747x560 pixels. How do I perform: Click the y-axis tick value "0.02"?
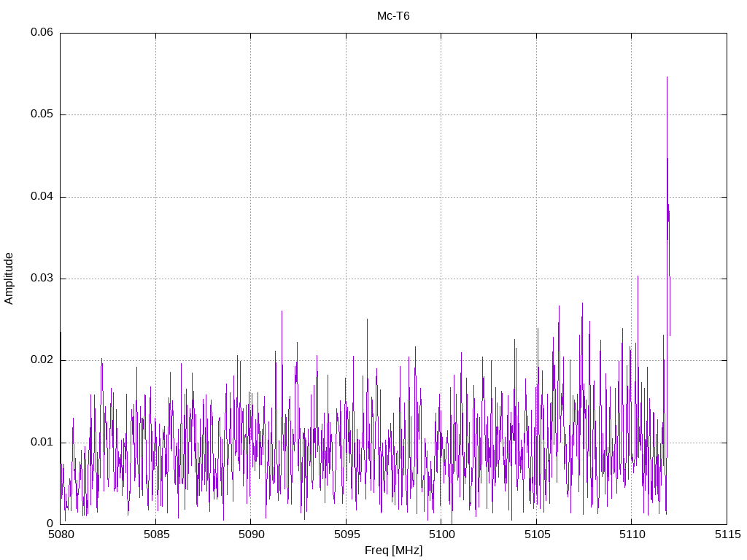[x=42, y=360]
